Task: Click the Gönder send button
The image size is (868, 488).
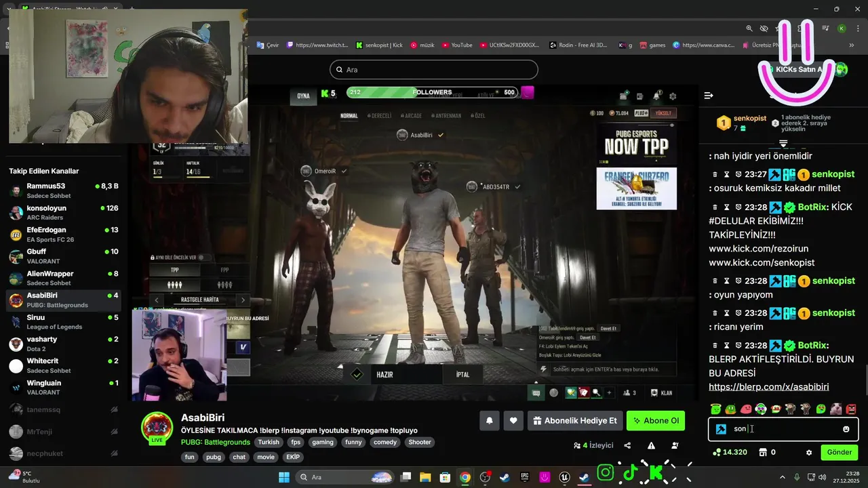Action: (x=840, y=452)
